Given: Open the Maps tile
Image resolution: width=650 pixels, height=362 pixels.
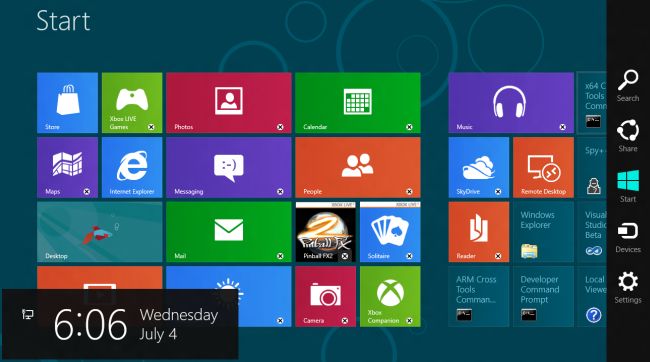Looking at the screenshot, I should pos(67,168).
